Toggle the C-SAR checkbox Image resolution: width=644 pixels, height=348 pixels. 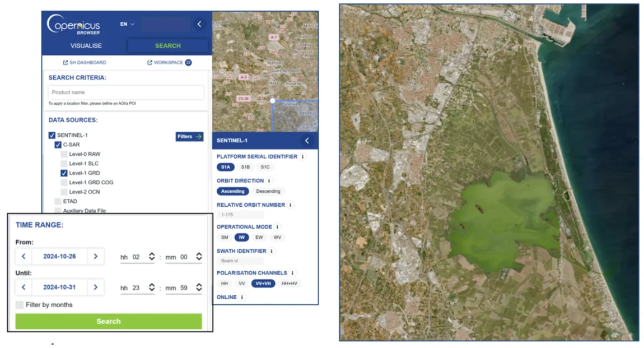(58, 145)
